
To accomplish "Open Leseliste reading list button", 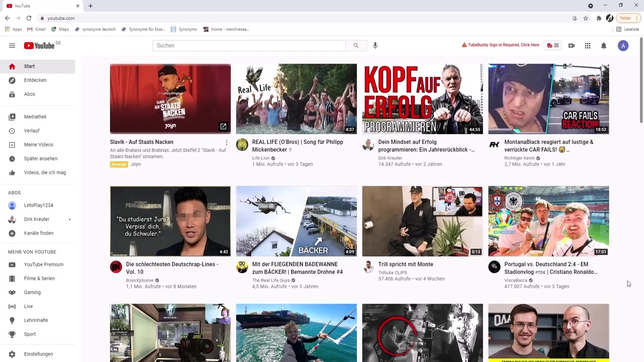I will 628,29.
